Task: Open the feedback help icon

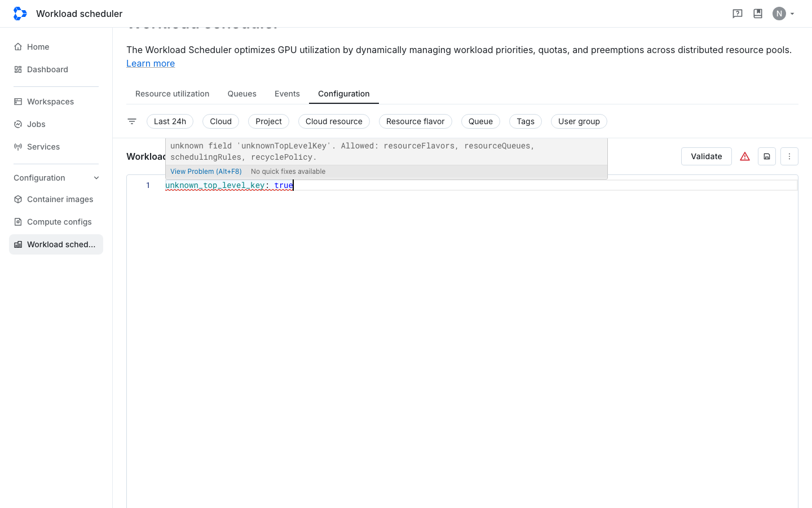Action: pos(738,14)
